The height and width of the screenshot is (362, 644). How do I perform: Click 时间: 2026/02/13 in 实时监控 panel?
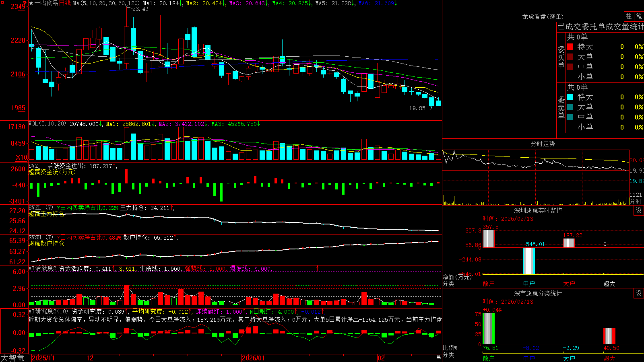click(x=508, y=219)
